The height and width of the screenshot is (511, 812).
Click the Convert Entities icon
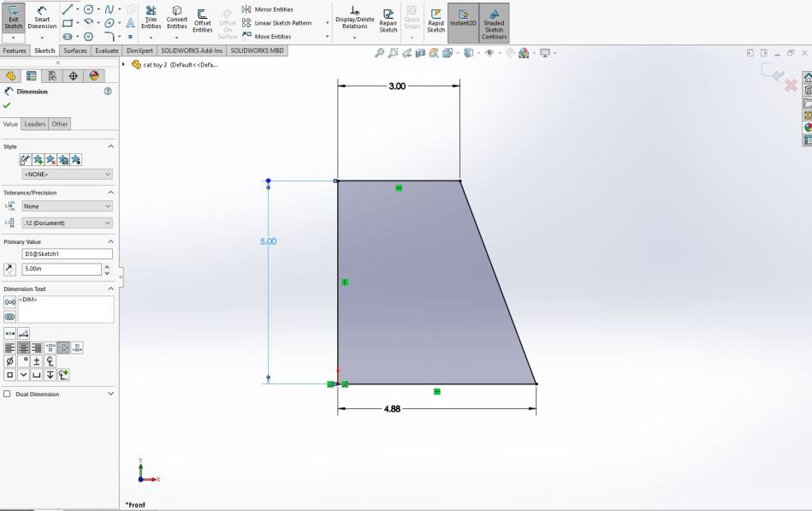pyautogui.click(x=177, y=18)
